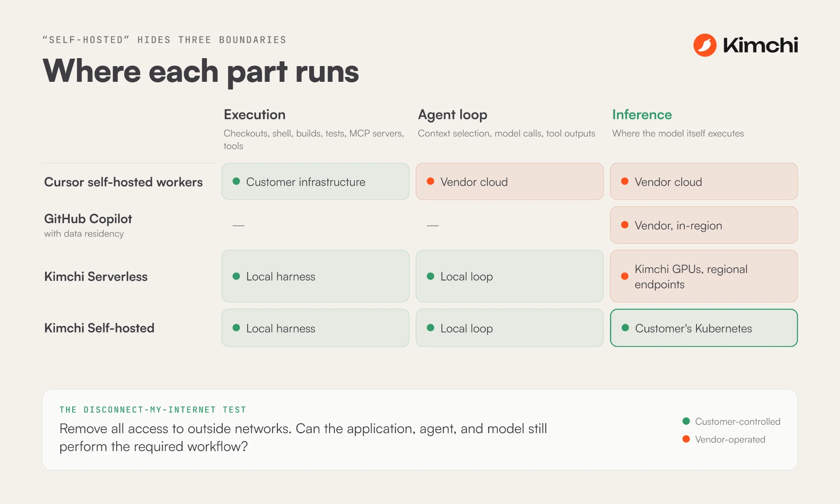The width and height of the screenshot is (840, 504).
Task: Click the Execution column header
Action: coord(255,115)
